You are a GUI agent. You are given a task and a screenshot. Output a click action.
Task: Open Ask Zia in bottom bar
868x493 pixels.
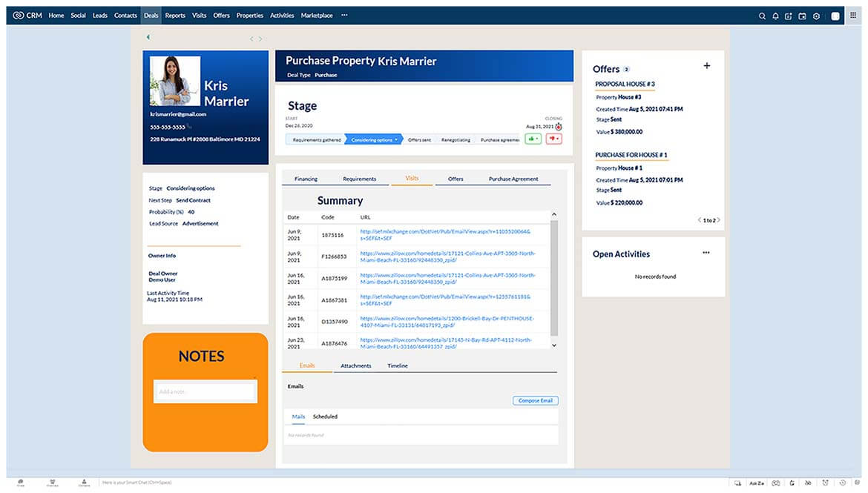[x=757, y=483]
